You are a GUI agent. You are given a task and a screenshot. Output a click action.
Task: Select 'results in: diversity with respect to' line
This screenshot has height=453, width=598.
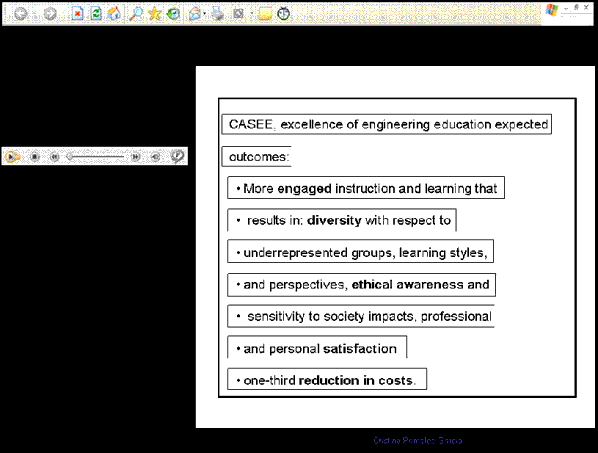[342, 220]
